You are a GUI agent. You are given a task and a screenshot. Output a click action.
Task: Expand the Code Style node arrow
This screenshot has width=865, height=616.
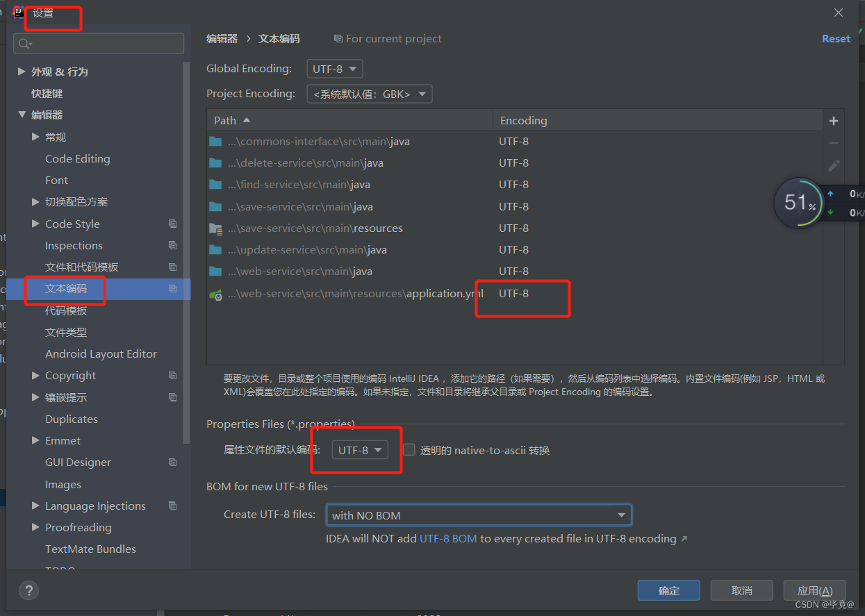pyautogui.click(x=35, y=224)
